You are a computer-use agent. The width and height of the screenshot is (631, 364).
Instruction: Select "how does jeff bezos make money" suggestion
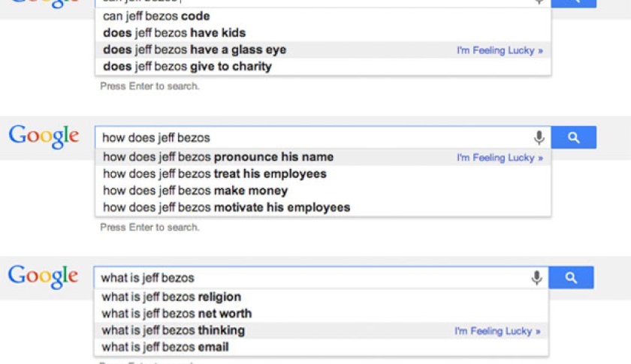point(195,191)
